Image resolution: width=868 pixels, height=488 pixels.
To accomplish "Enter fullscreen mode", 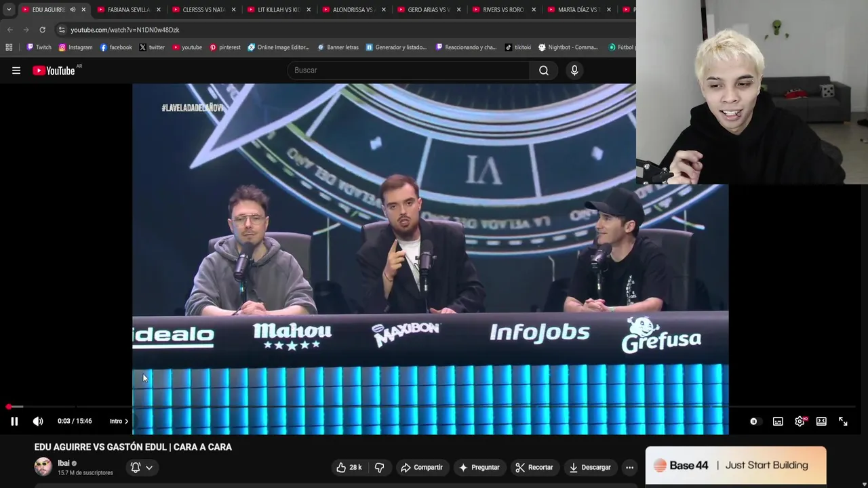I will [843, 422].
